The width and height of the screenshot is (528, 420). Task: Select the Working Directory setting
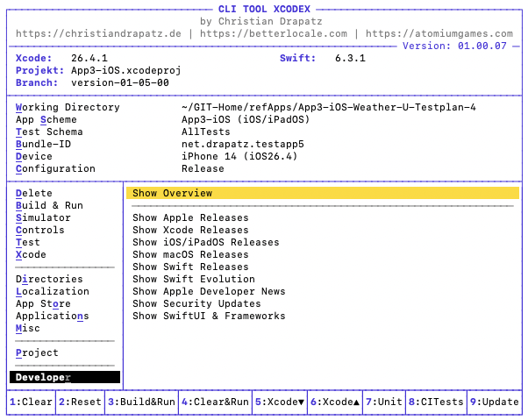point(68,107)
